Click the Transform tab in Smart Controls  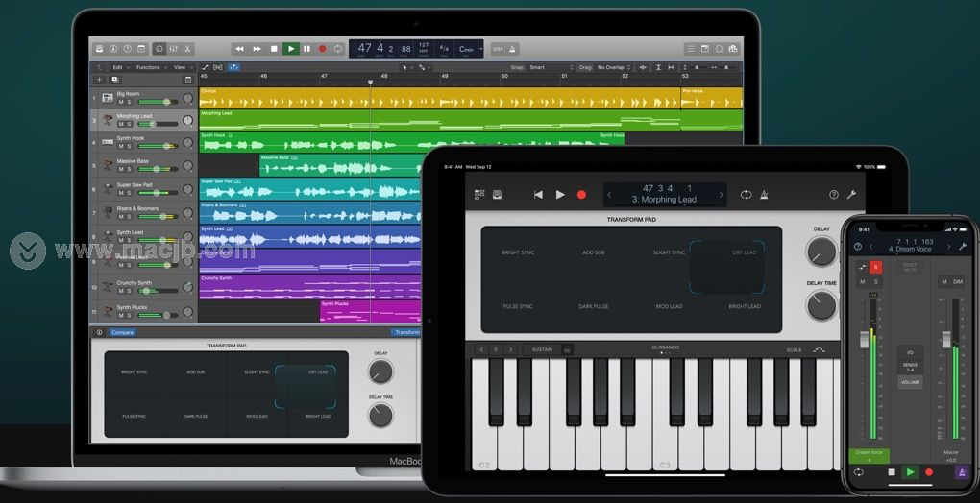[406, 333]
